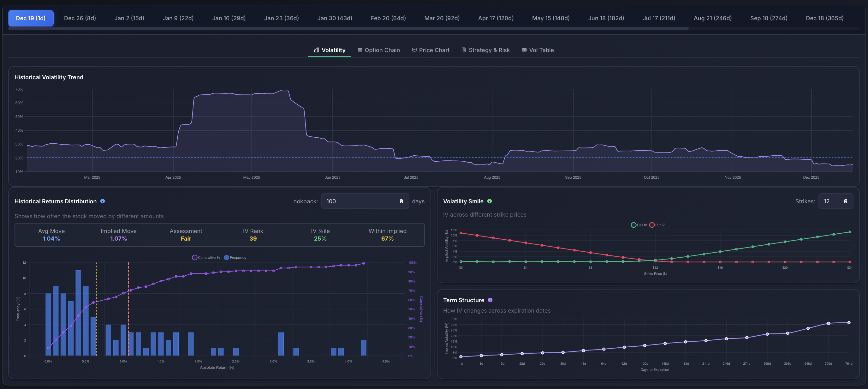Click the bar-chart icon on the Volatility tab
The width and height of the screenshot is (868, 389).
pos(316,50)
